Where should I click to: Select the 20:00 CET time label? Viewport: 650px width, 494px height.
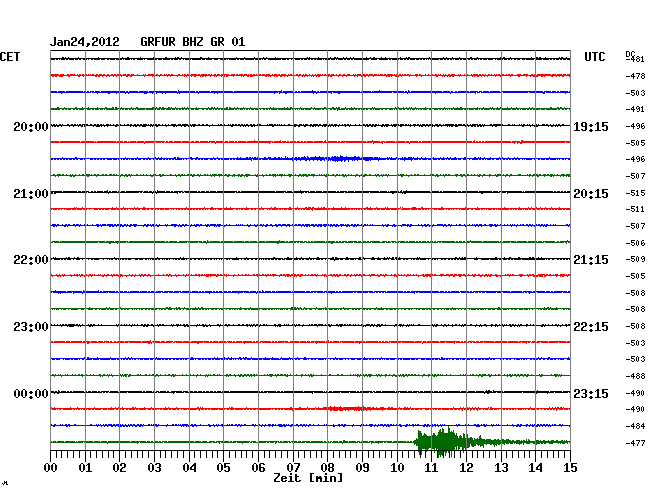tap(31, 126)
